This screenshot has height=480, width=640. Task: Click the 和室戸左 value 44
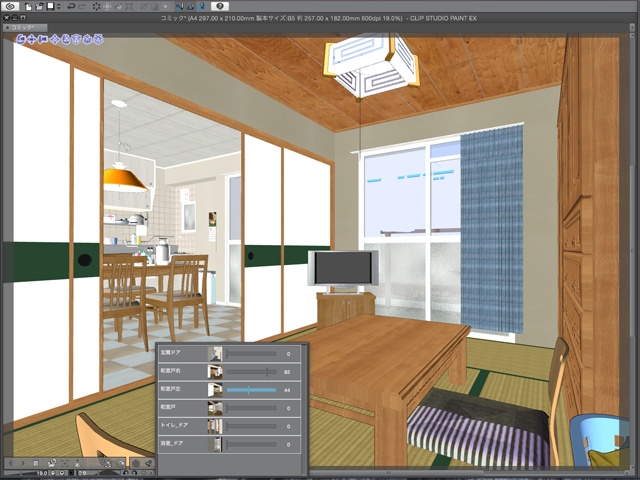point(287,390)
